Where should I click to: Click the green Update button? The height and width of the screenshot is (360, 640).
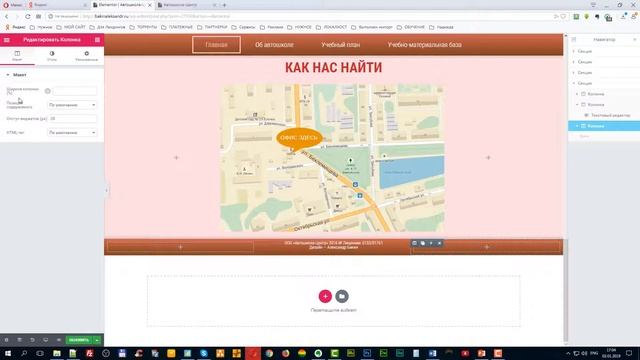click(79, 340)
